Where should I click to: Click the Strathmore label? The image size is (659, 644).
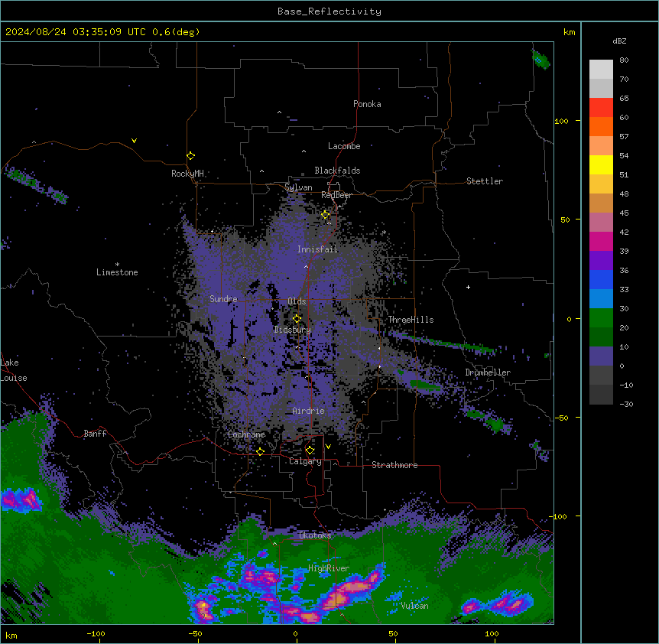point(394,465)
